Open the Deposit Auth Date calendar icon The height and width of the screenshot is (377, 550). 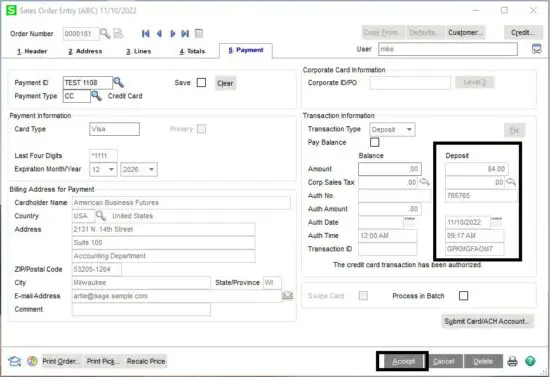click(497, 221)
